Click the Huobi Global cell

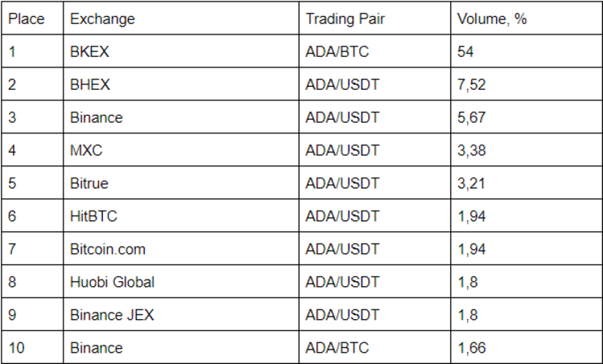(112, 282)
